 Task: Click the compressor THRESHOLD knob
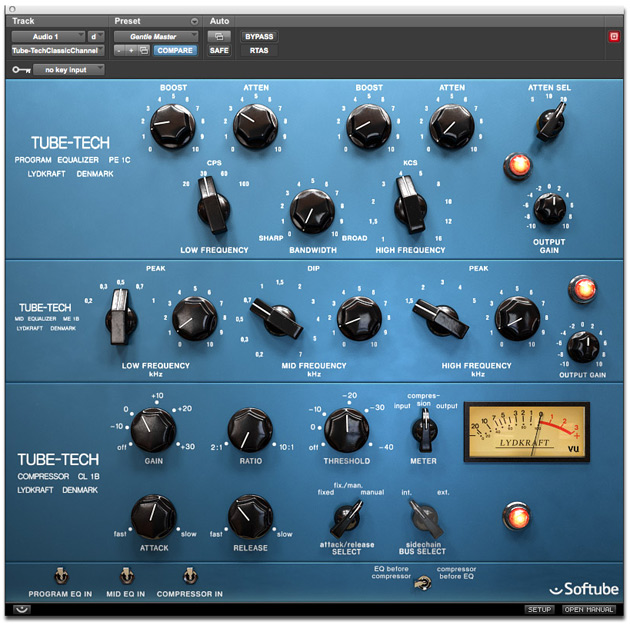pos(346,430)
